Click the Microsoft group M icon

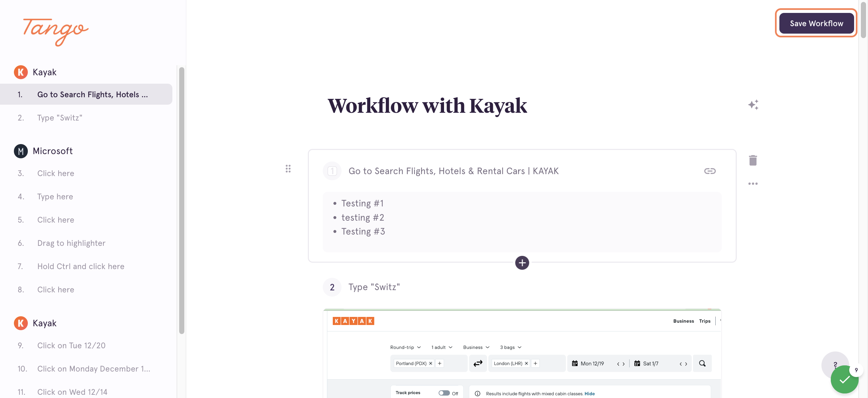[21, 151]
